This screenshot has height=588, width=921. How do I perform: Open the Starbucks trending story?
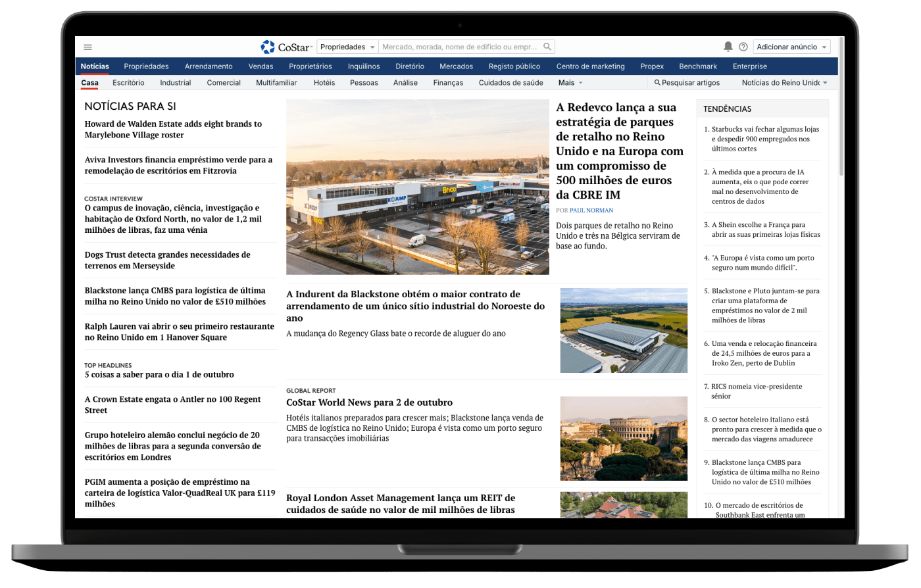[765, 139]
